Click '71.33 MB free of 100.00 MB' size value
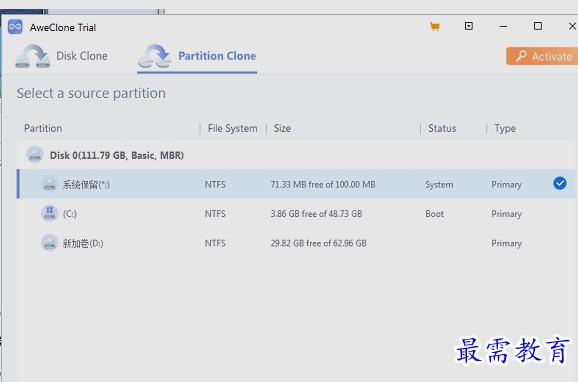 click(x=323, y=184)
